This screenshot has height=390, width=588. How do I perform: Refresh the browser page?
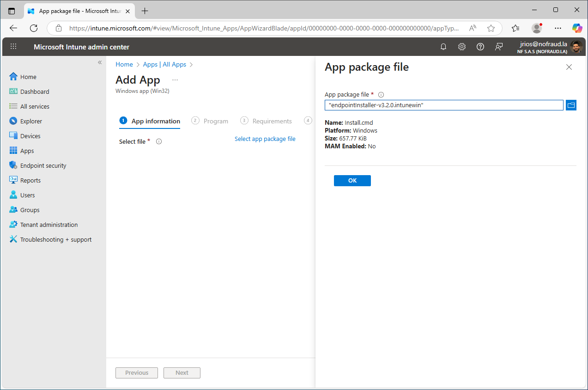click(x=34, y=28)
